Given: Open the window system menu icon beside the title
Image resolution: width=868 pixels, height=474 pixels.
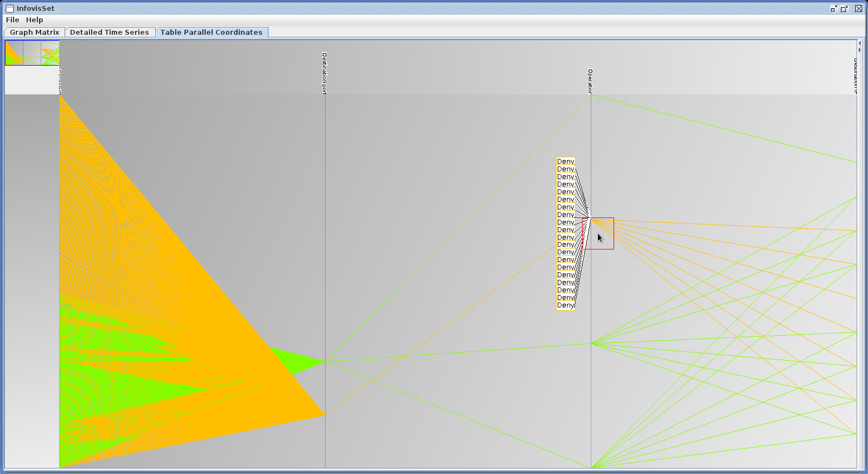Looking at the screenshot, I should 9,9.
